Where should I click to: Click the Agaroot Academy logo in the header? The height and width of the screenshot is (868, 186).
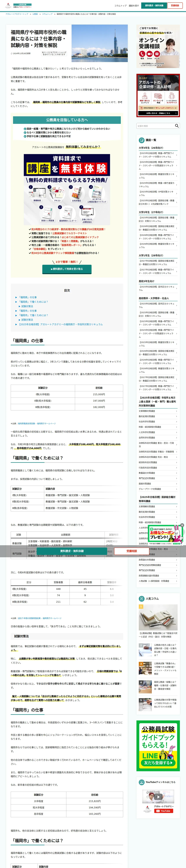[18, 6]
